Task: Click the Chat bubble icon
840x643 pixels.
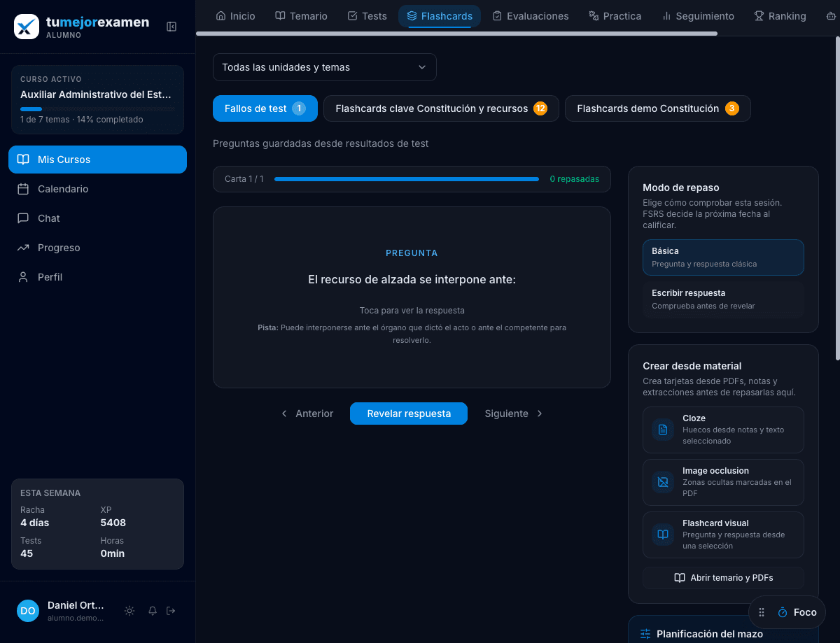Action: 23,218
